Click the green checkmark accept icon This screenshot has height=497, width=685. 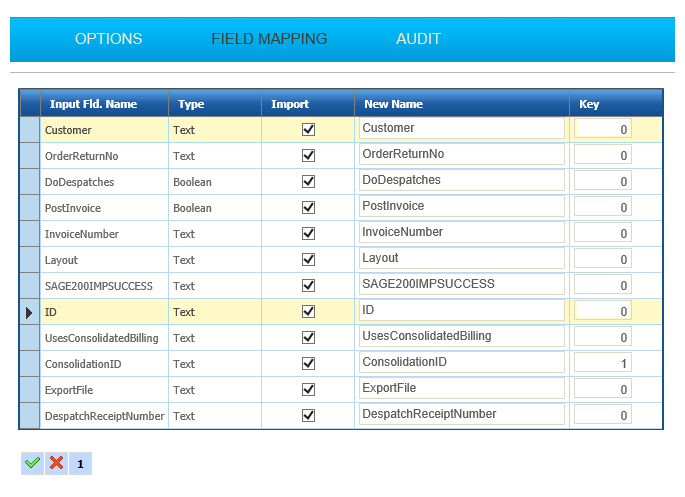coord(32,463)
